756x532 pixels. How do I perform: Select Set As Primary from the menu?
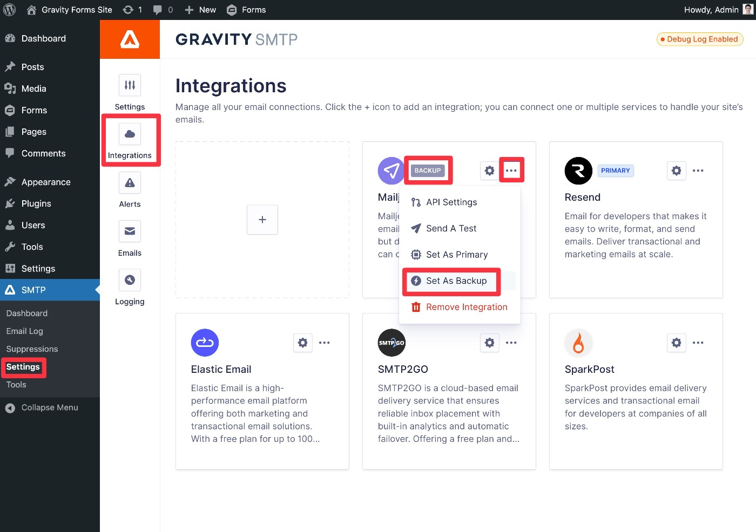[x=456, y=255]
